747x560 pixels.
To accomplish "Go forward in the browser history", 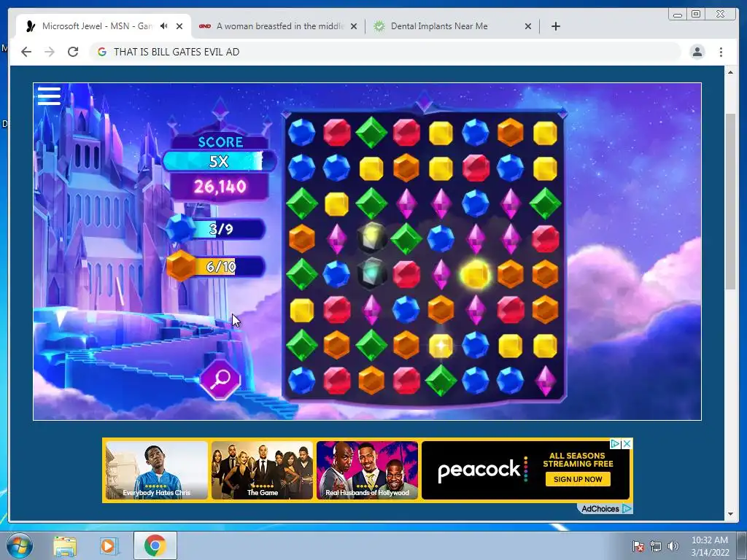I will click(50, 52).
